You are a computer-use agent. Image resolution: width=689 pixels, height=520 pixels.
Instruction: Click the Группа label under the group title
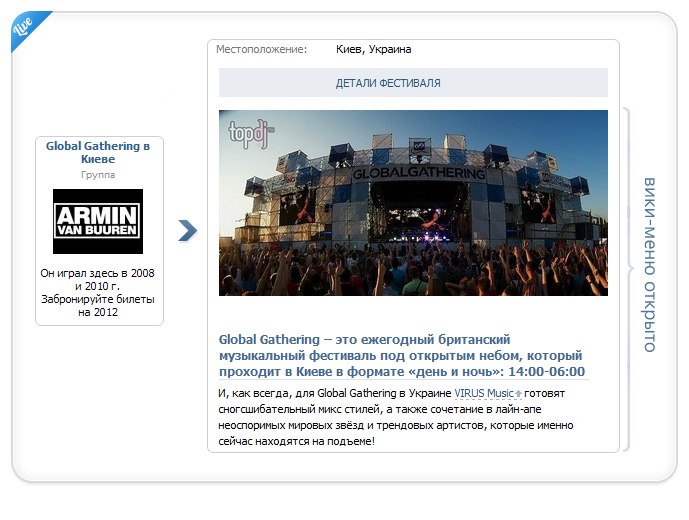[98, 175]
